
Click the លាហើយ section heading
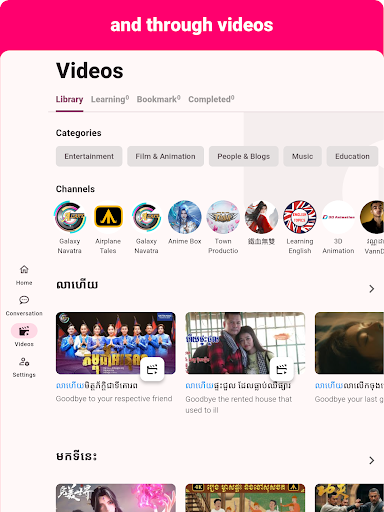77,285
